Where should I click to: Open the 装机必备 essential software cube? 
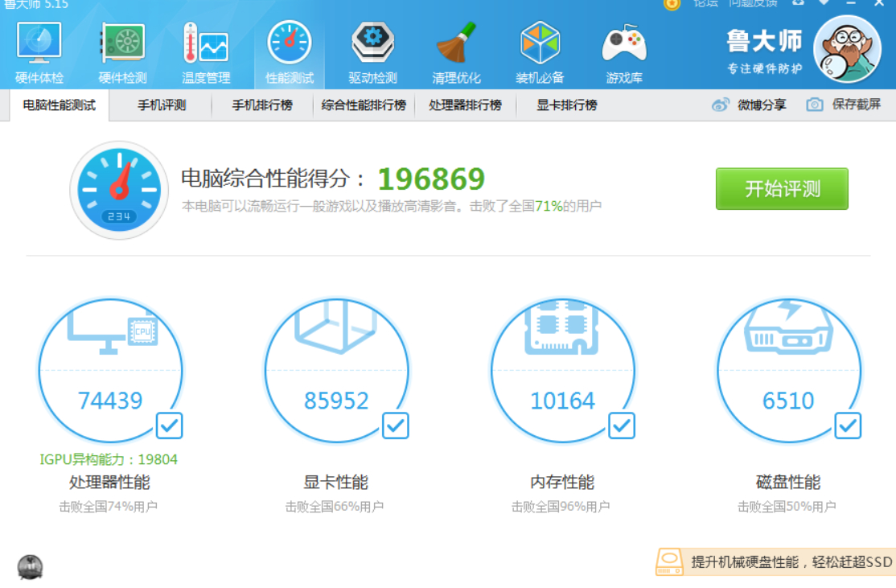(x=540, y=53)
